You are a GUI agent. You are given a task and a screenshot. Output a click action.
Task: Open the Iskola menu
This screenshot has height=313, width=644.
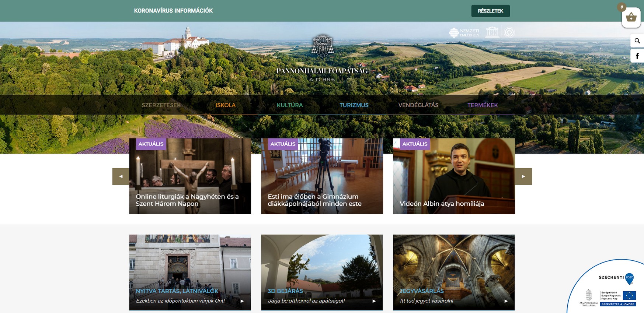[x=226, y=105]
